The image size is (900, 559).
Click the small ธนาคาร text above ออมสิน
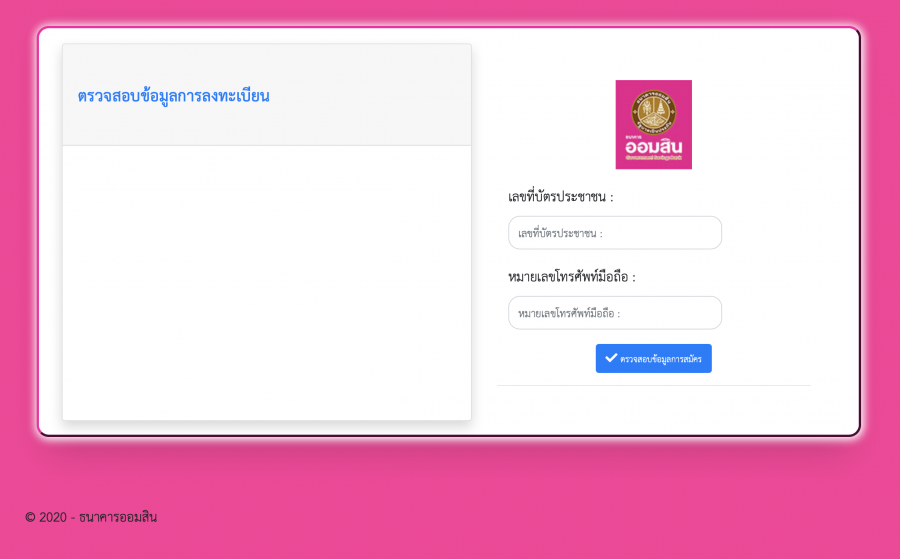tap(633, 137)
